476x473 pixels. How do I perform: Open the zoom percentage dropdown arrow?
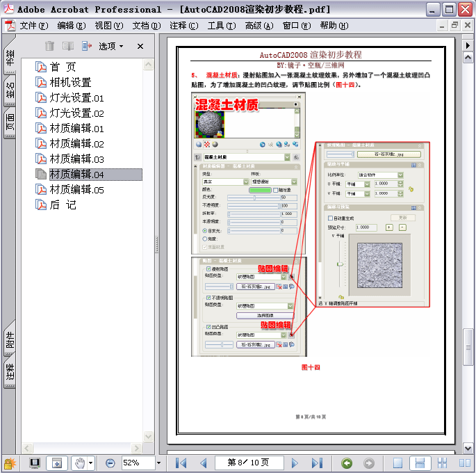point(158,463)
